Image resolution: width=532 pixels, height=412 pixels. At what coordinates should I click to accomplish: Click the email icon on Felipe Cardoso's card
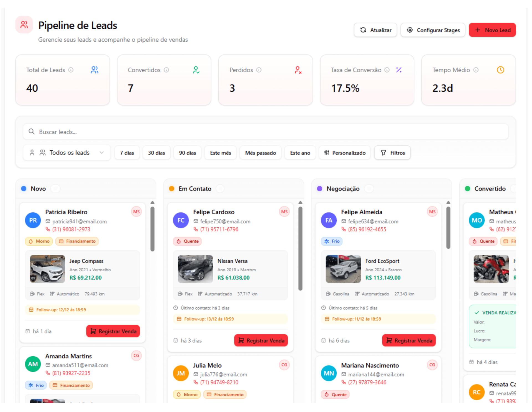click(x=196, y=221)
